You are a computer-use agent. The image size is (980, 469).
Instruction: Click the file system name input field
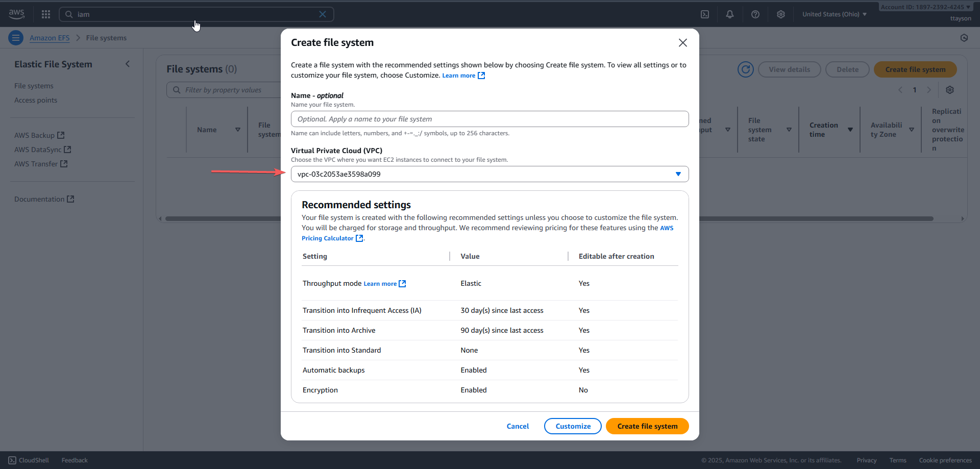coord(489,119)
